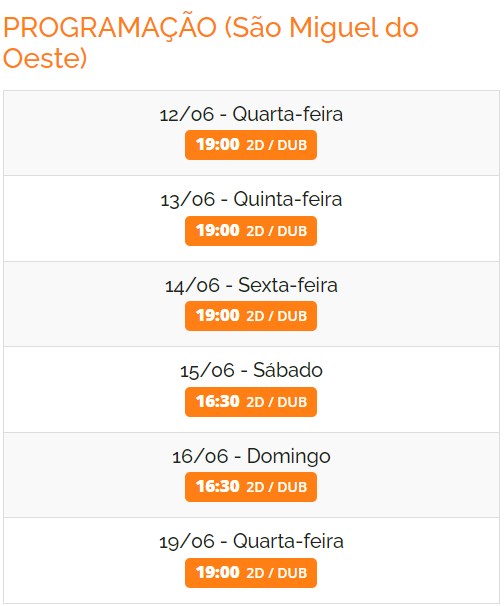
Task: Click the 2D / DUB tag under Sexta-feira
Action: coord(277,317)
